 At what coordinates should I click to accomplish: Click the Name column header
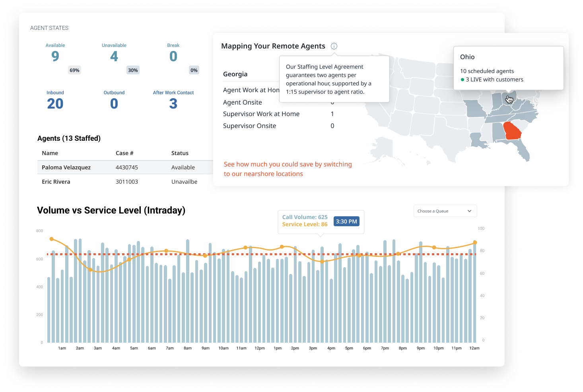coord(50,153)
